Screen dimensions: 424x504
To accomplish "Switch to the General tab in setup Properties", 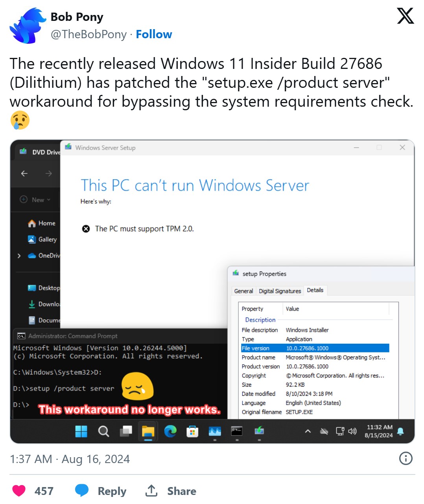I will (243, 291).
